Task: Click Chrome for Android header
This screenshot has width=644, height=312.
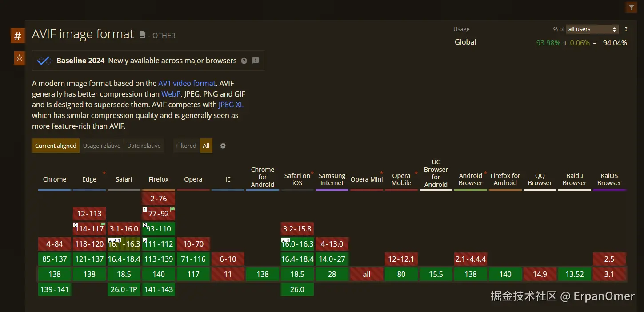Action: 263,177
